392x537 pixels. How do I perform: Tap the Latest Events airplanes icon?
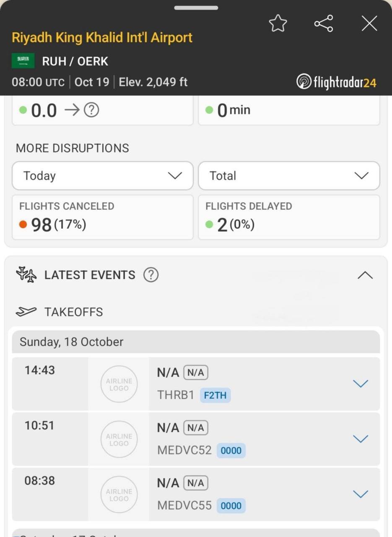(x=26, y=275)
